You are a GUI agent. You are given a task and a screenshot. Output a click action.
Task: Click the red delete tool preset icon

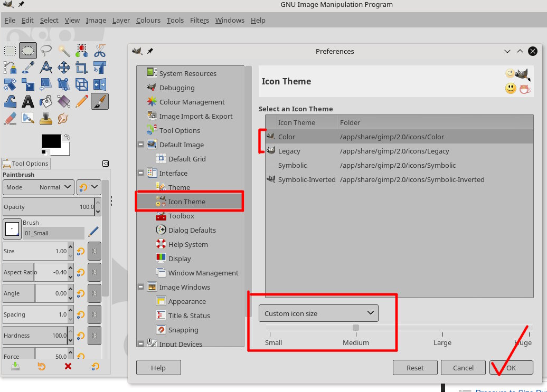[x=68, y=366]
